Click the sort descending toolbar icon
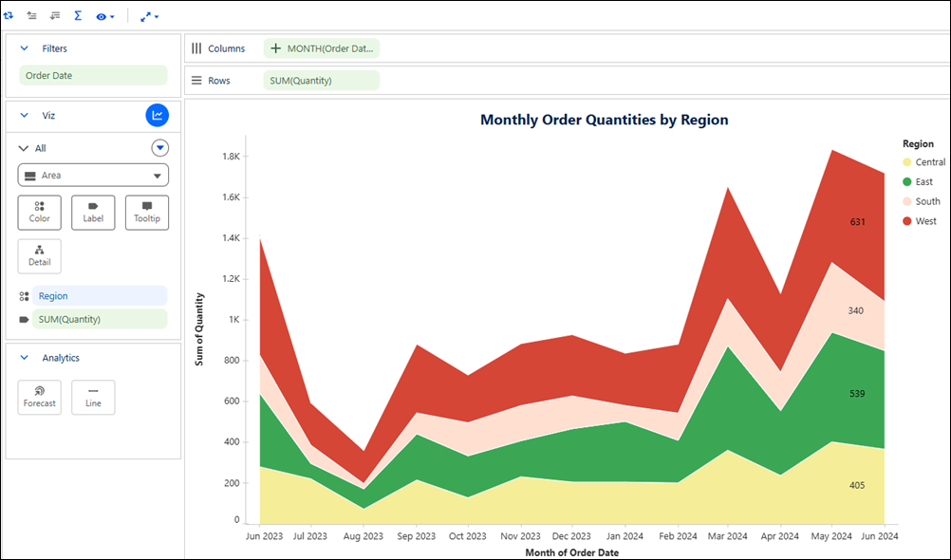Viewport: 951px width, 560px height. pos(55,16)
